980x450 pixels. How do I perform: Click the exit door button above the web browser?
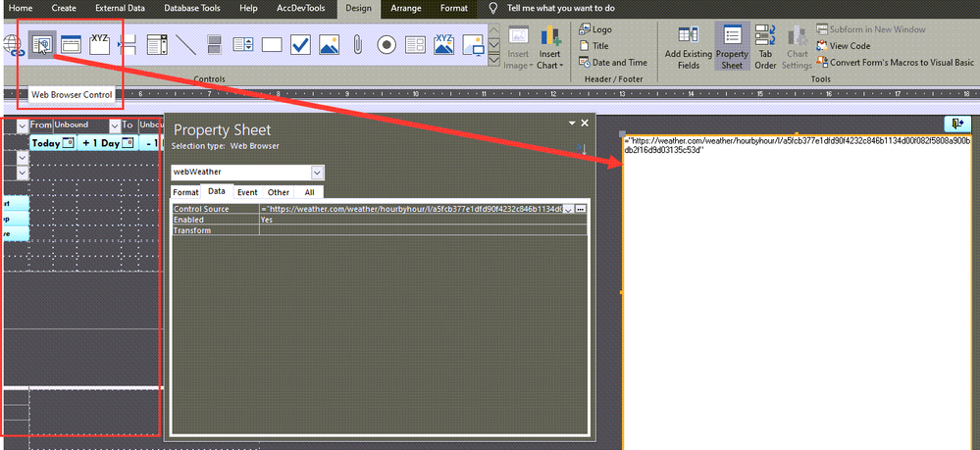[957, 124]
